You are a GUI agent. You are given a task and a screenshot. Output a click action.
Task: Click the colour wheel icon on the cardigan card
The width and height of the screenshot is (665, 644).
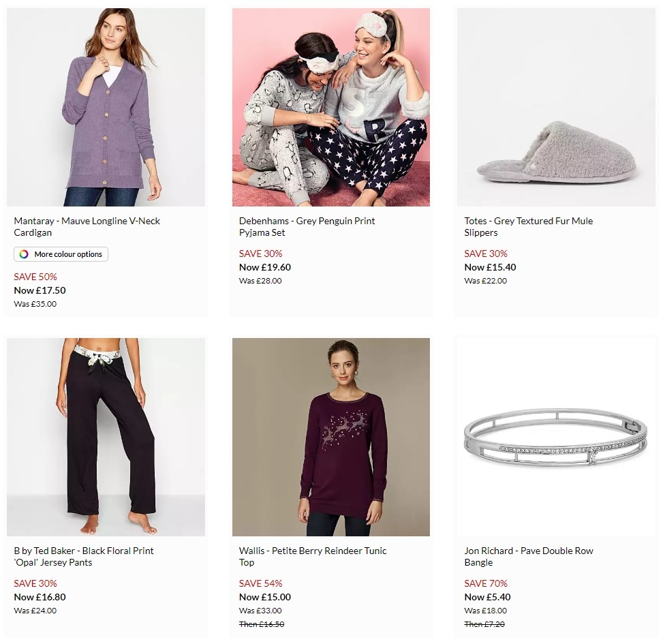click(x=25, y=254)
